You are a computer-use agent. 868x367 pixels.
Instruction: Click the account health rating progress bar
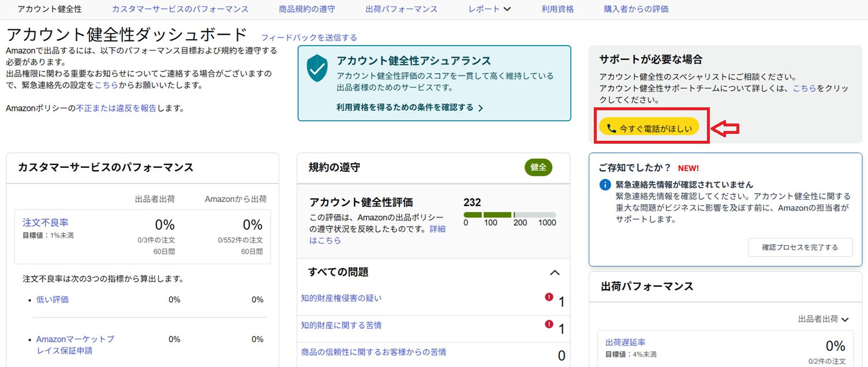tap(510, 215)
